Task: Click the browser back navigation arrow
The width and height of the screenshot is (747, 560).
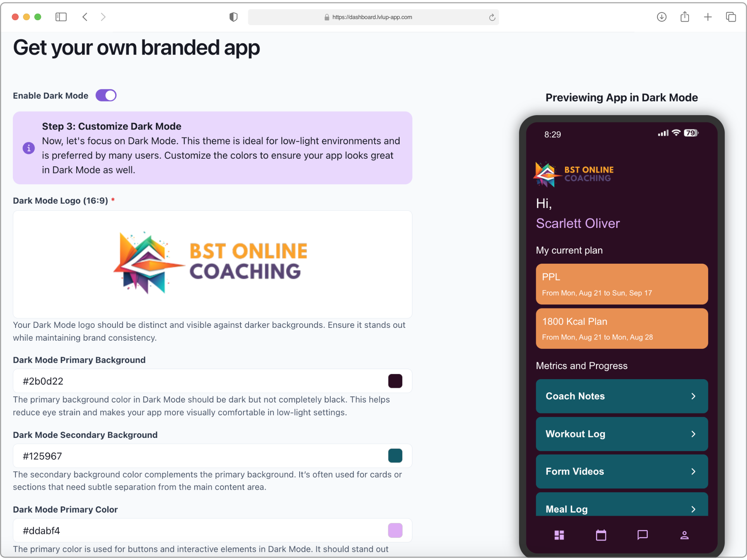Action: 85,17
